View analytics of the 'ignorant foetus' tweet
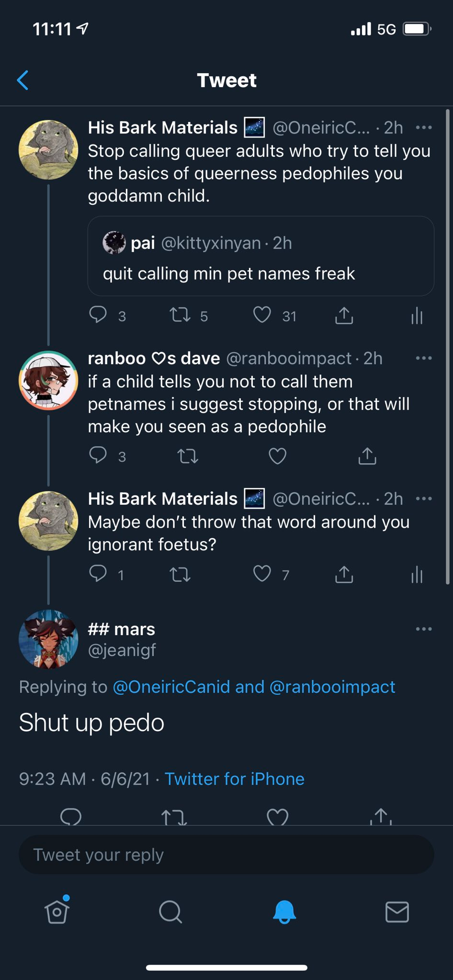The height and width of the screenshot is (980, 453). pos(417,575)
